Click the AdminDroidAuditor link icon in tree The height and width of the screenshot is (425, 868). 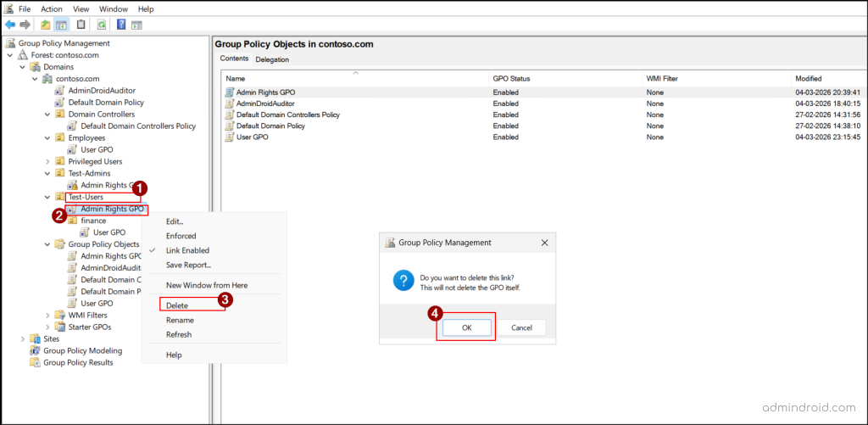point(60,90)
